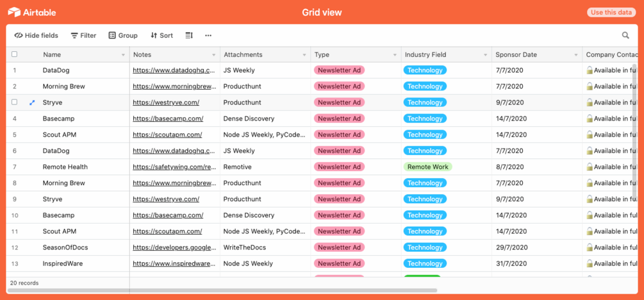
Task: Open the three-dot more options menu
Action: point(208,35)
